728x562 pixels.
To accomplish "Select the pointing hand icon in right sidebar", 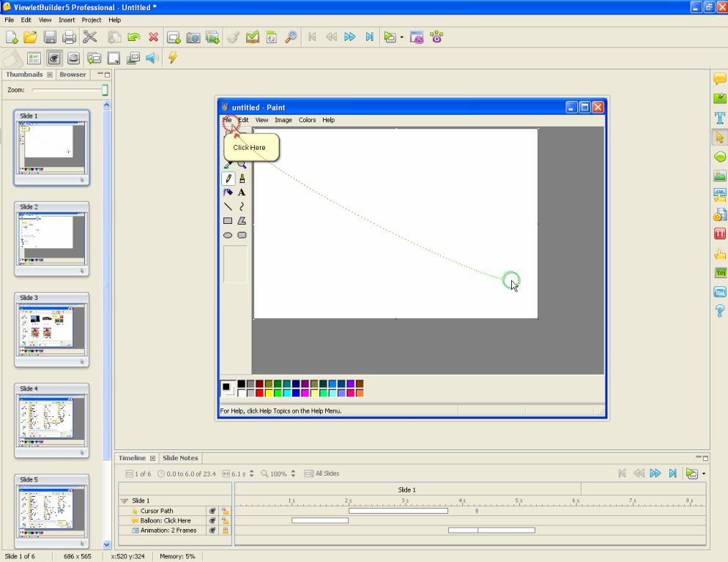I will coord(720,253).
